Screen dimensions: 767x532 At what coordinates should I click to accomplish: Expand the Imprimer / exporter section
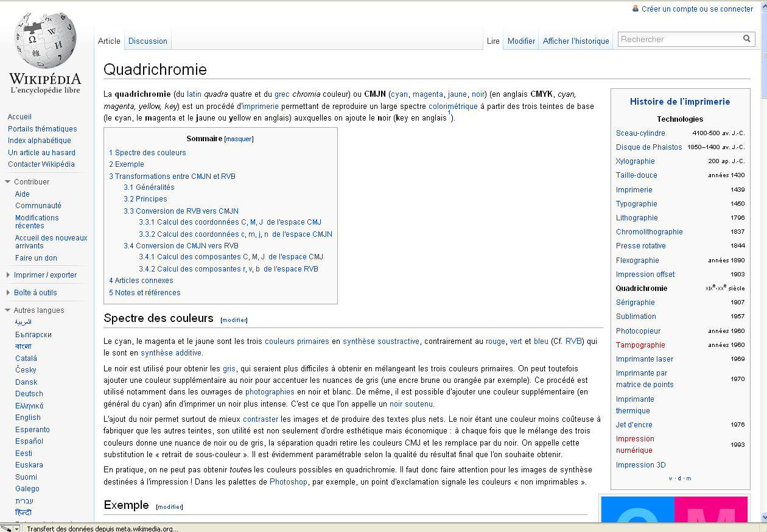(x=8, y=275)
